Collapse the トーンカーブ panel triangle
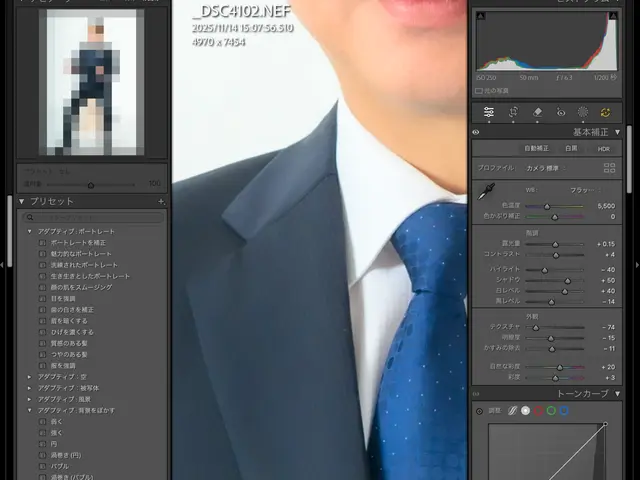The width and height of the screenshot is (640, 480). coord(618,394)
